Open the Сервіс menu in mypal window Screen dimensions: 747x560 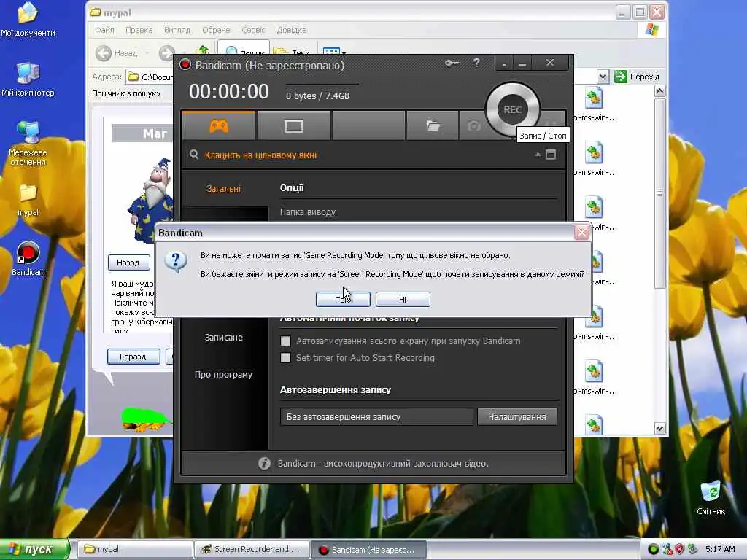[253, 30]
